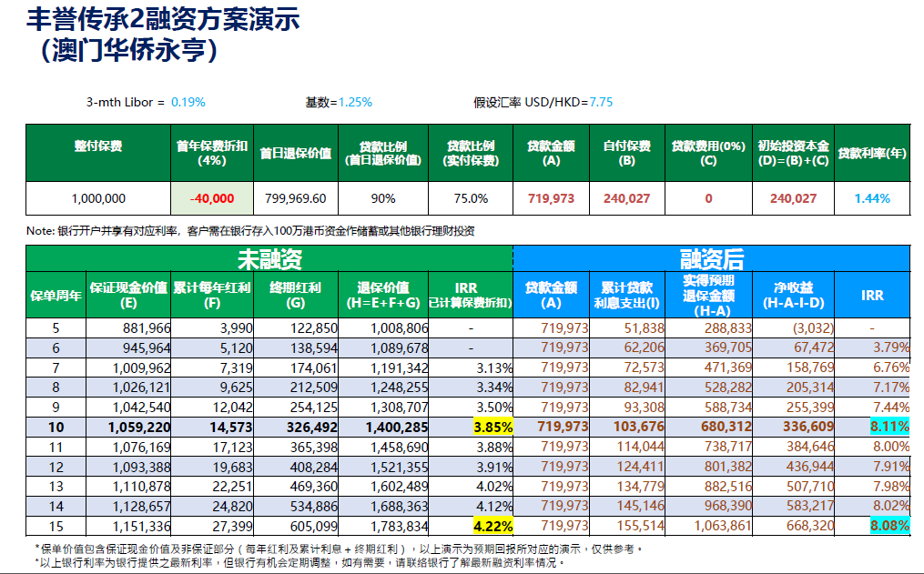Select the 3-mth Libor value 0.19%
Viewport: 924px width, 574px height.
click(188, 103)
